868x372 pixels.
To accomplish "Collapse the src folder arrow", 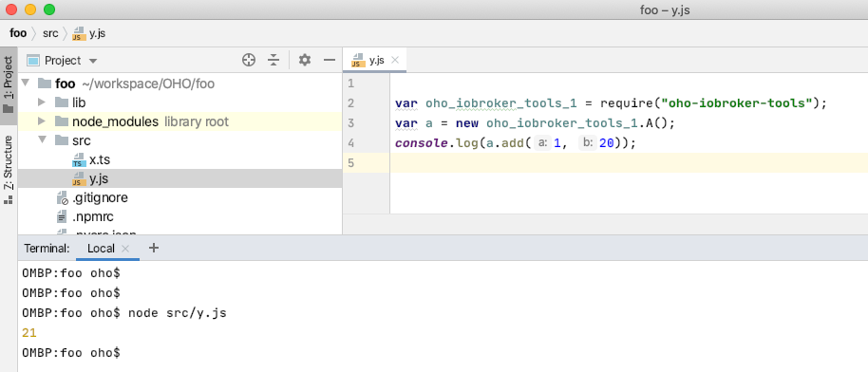I will (42, 140).
